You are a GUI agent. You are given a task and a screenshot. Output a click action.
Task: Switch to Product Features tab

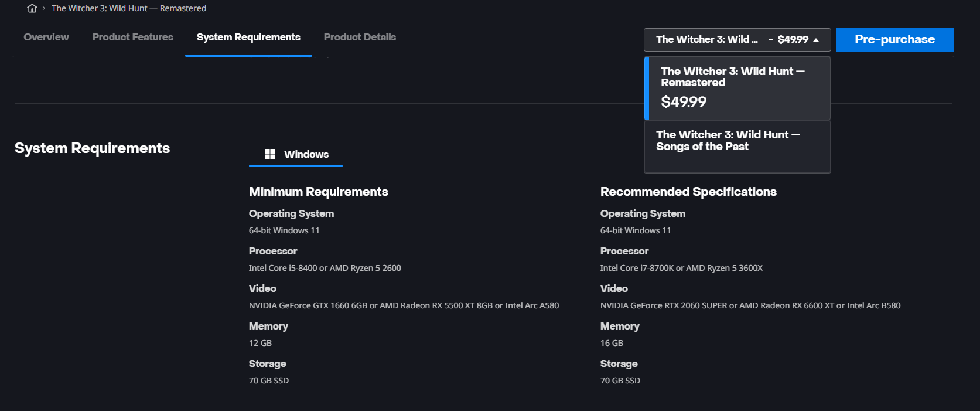tap(133, 37)
